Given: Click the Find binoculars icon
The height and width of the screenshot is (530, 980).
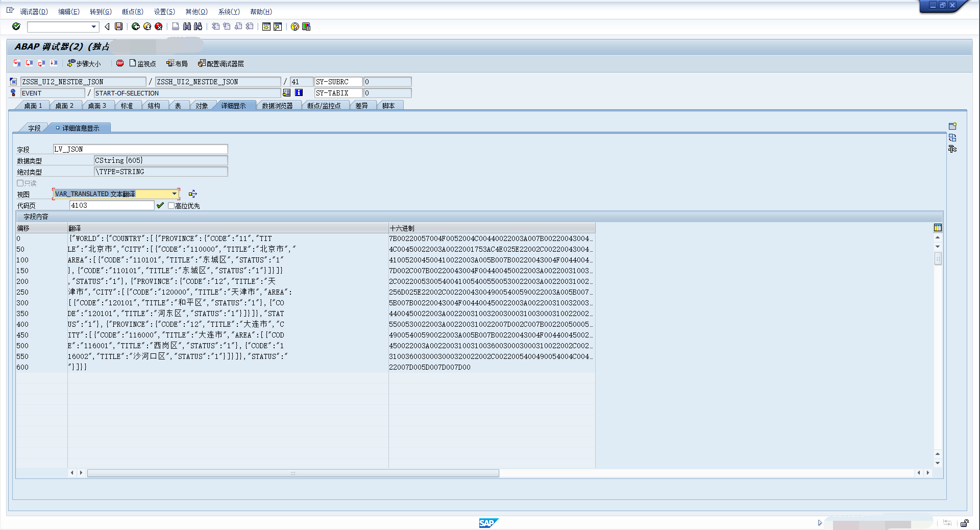Looking at the screenshot, I should click(187, 27).
